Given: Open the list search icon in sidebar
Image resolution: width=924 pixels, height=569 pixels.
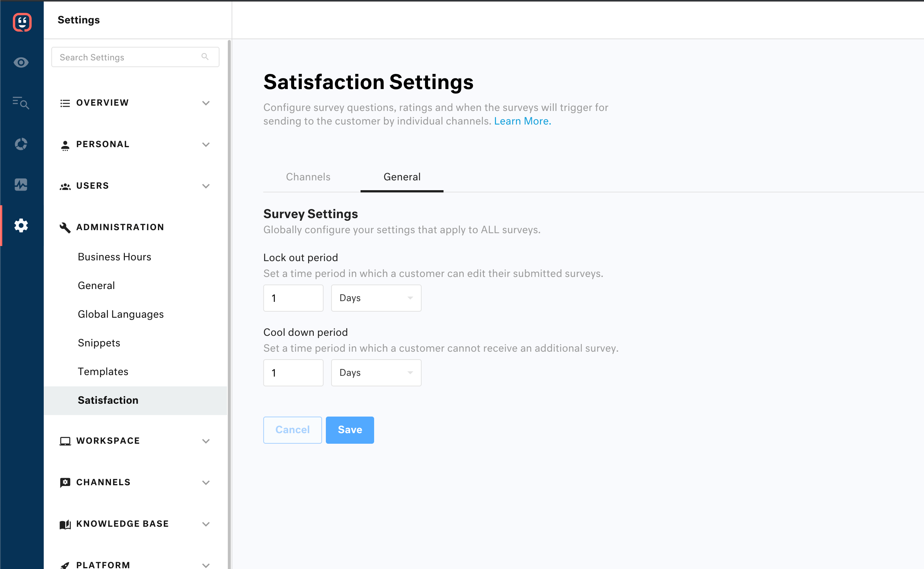Looking at the screenshot, I should click(21, 103).
